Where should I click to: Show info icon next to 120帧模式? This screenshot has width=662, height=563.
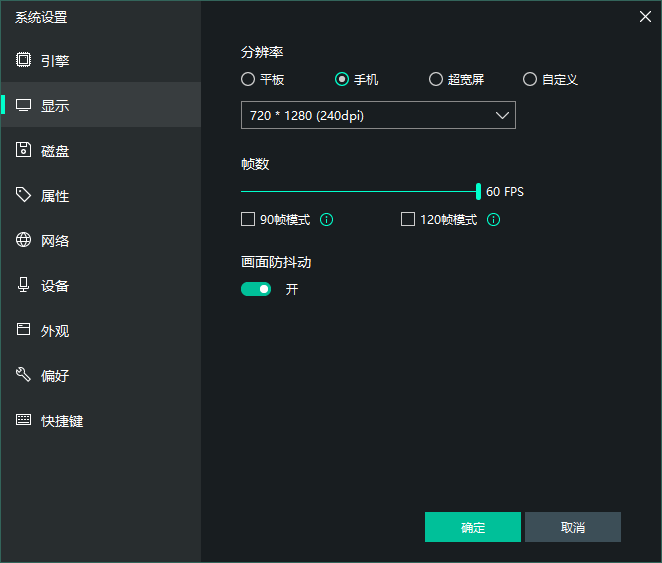pos(494,219)
